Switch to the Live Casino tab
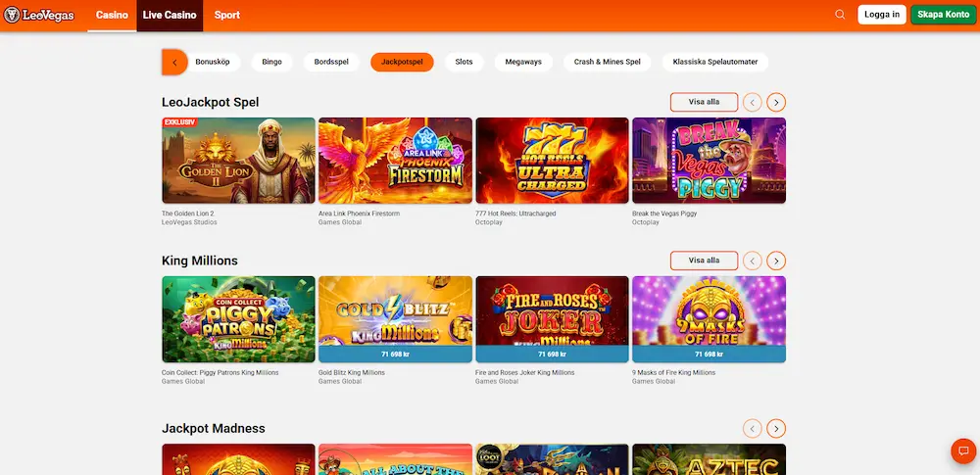Screen dimensions: 980x475 pos(170,15)
